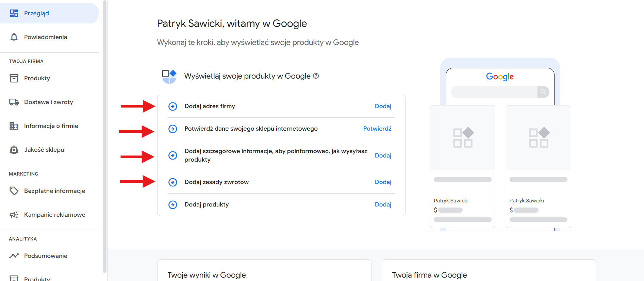This screenshot has width=644, height=281.
Task: Click the arrow circle icon for Dodaj produkty
Action: [173, 205]
